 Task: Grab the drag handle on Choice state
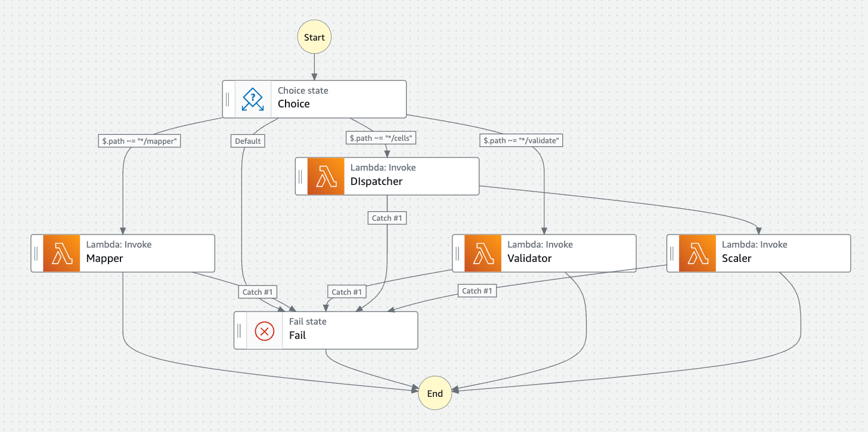[x=228, y=99]
